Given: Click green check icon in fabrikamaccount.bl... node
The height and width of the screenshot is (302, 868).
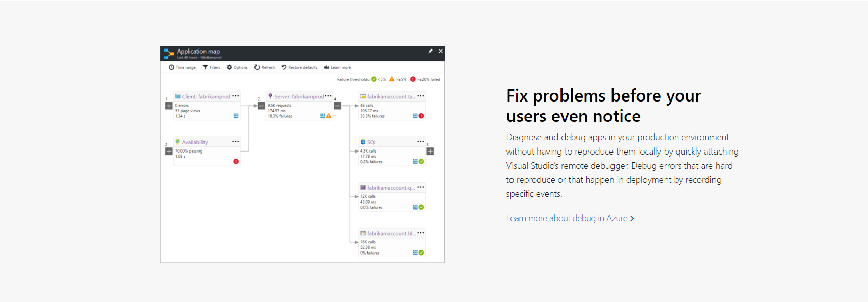Looking at the screenshot, I should [x=421, y=253].
